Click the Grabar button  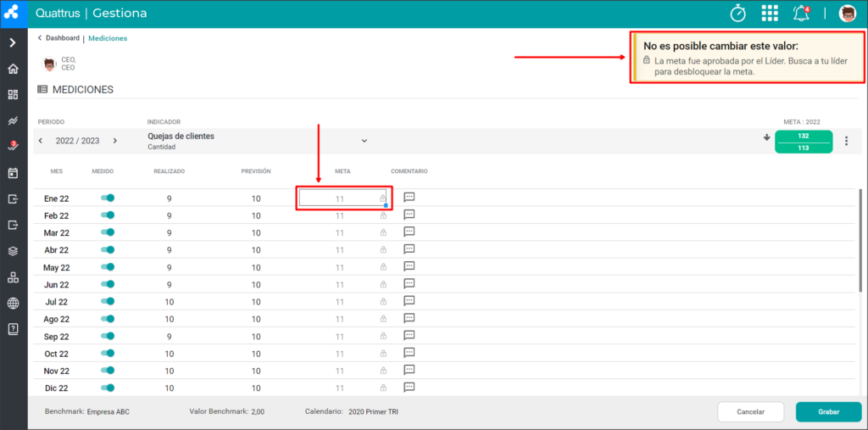(x=829, y=411)
